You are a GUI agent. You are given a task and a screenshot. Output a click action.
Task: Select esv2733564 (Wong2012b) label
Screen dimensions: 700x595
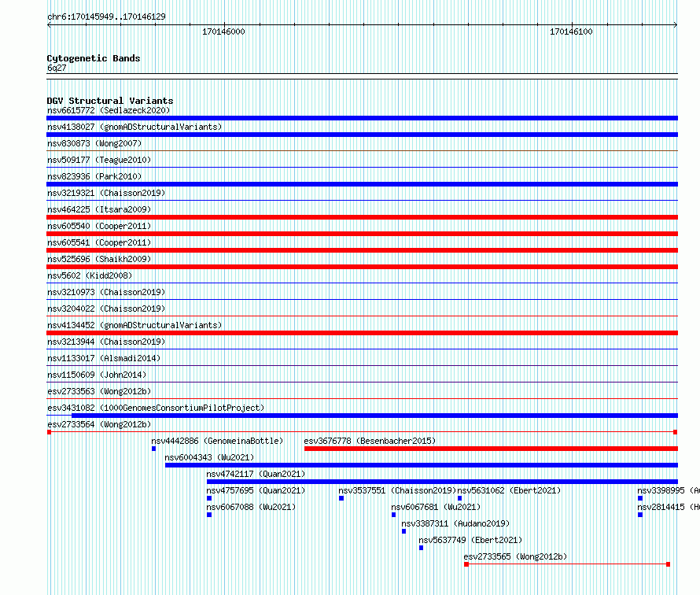99,424
